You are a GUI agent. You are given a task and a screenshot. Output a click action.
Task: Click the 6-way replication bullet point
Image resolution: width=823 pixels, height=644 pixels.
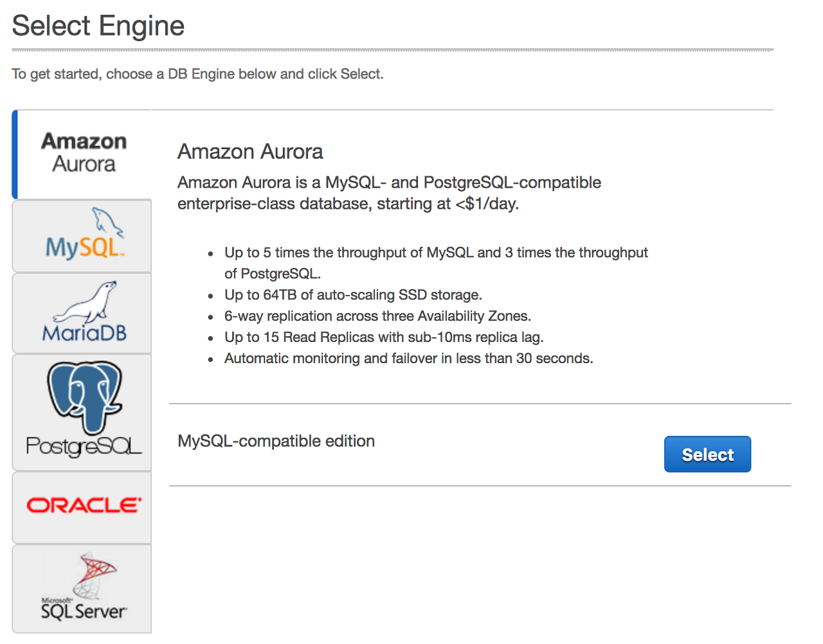click(x=377, y=316)
